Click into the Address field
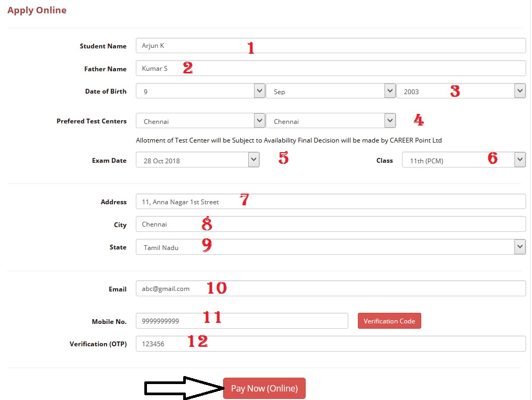532x400 pixels. [x=330, y=202]
